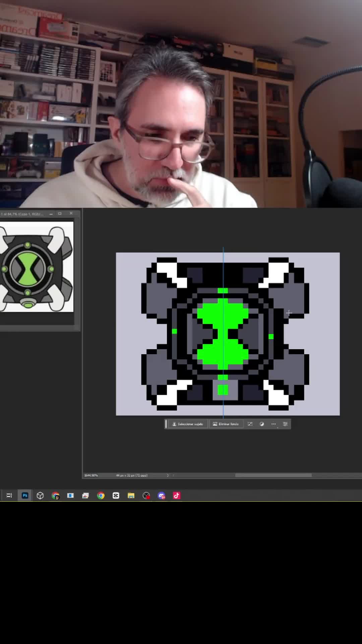362x644 pixels.
Task: Switch to Photoshop on the taskbar
Action: [25, 495]
